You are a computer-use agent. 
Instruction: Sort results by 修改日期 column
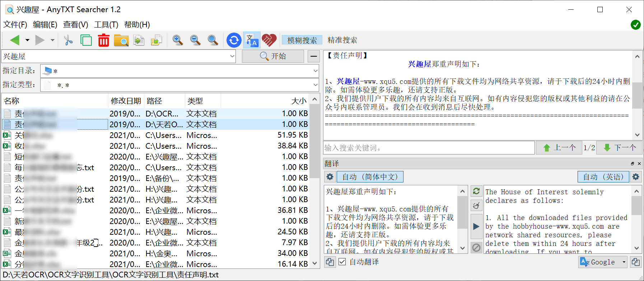(126, 101)
